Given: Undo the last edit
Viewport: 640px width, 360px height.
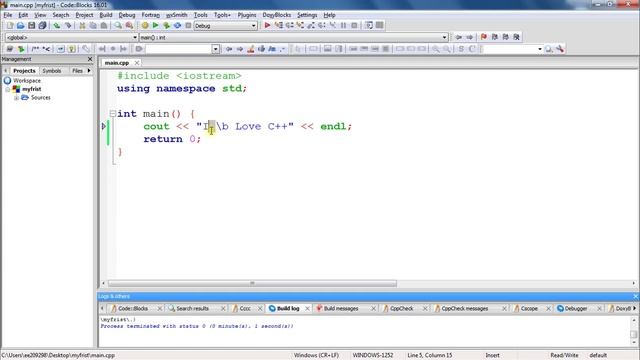Looking at the screenshot, I should coord(57,25).
